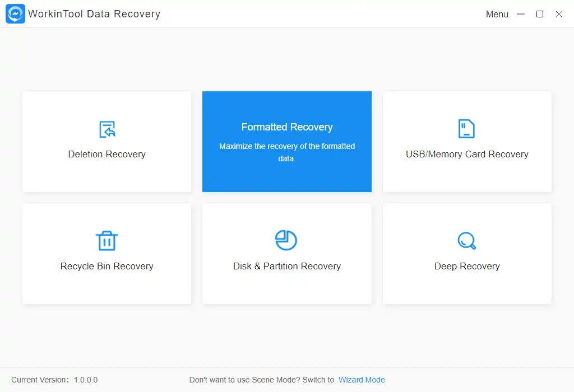Screen dimensions: 574x392
Task: Click the Deletion Recovery icon
Action: (107, 129)
